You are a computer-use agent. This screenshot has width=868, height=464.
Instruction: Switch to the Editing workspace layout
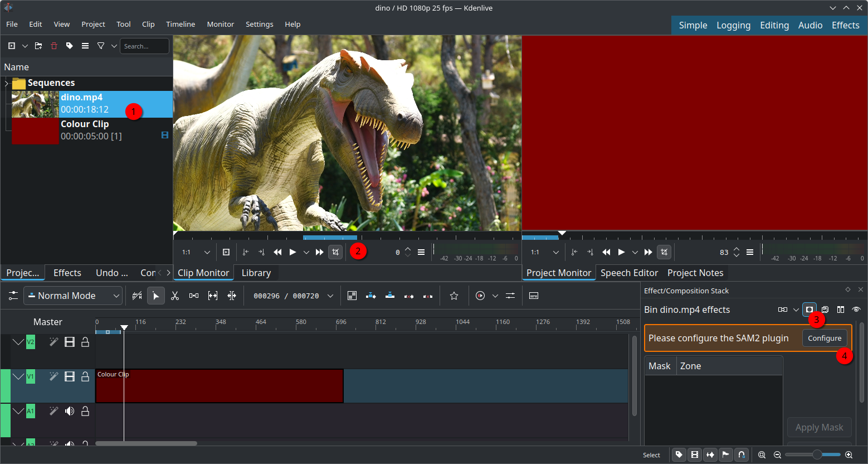click(x=774, y=25)
